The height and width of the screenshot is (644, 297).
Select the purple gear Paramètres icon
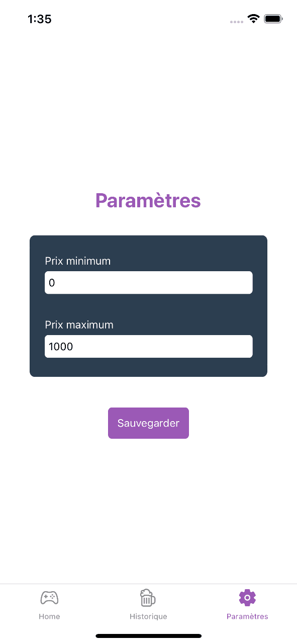point(247,598)
